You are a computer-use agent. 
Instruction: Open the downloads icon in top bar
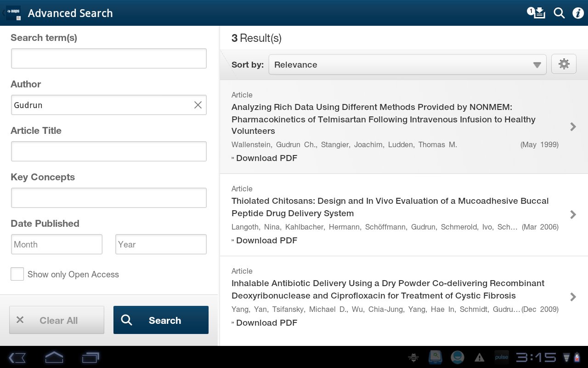(x=536, y=13)
